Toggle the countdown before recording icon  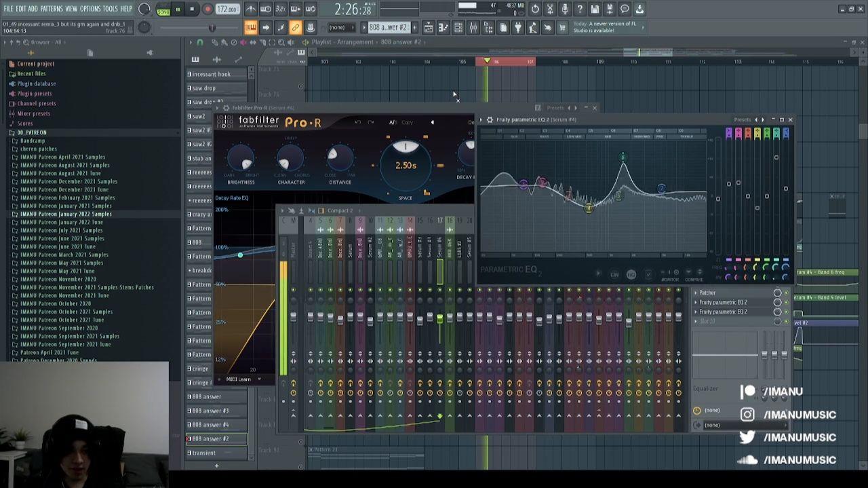click(281, 10)
